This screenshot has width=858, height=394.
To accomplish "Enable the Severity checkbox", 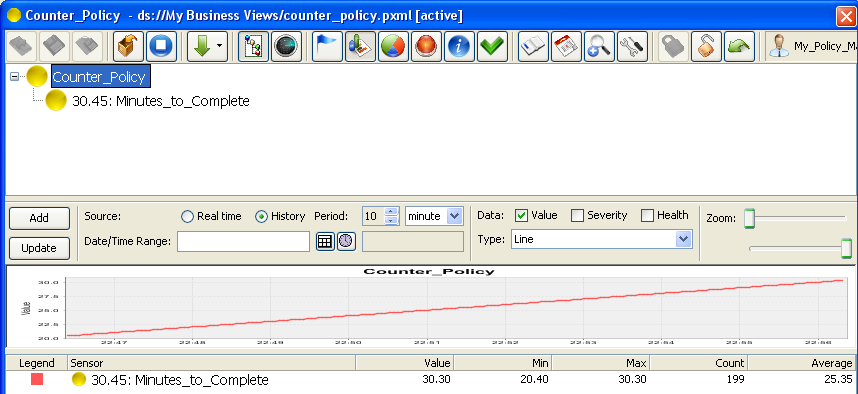I will [577, 216].
